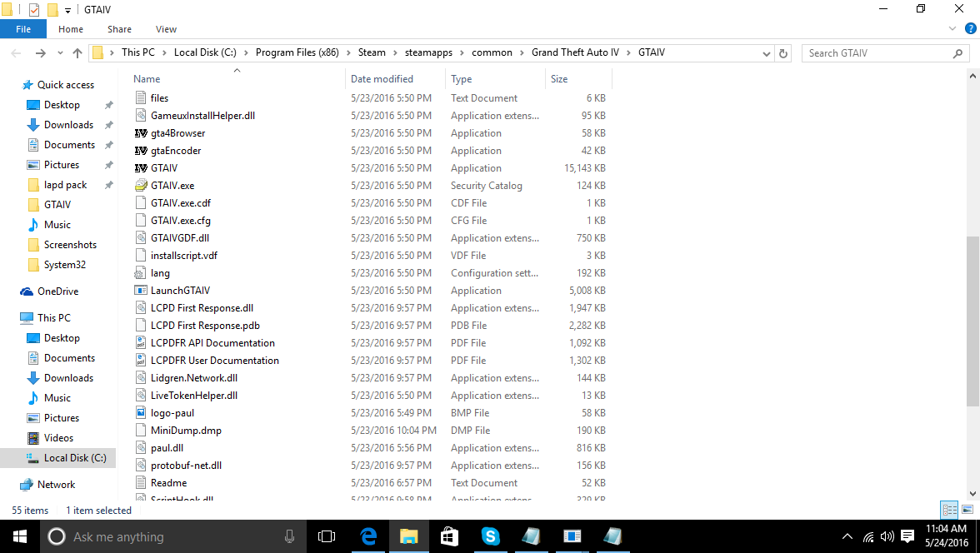Image resolution: width=980 pixels, height=553 pixels.
Task: Click the GameuxInstallHelper.dll file icon
Action: [142, 116]
